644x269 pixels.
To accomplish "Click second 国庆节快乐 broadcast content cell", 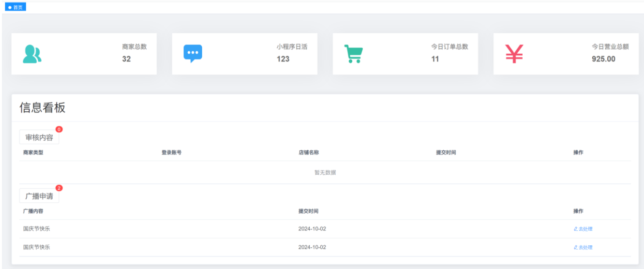I will click(36, 247).
